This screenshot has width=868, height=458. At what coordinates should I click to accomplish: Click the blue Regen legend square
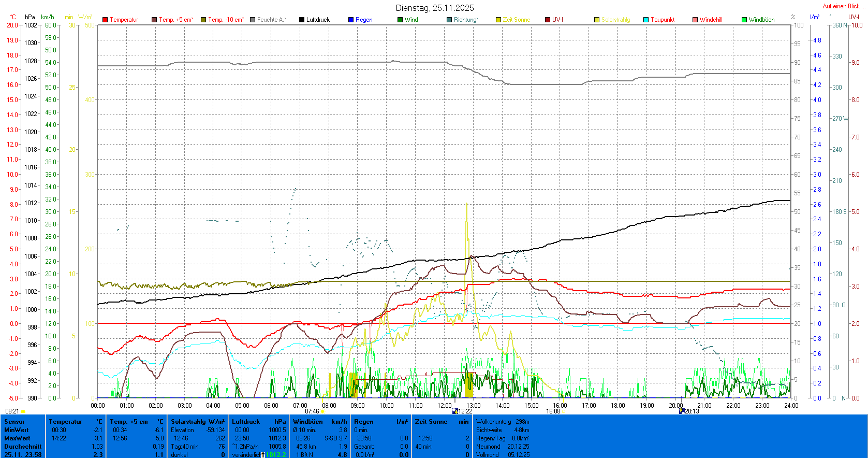[351, 20]
